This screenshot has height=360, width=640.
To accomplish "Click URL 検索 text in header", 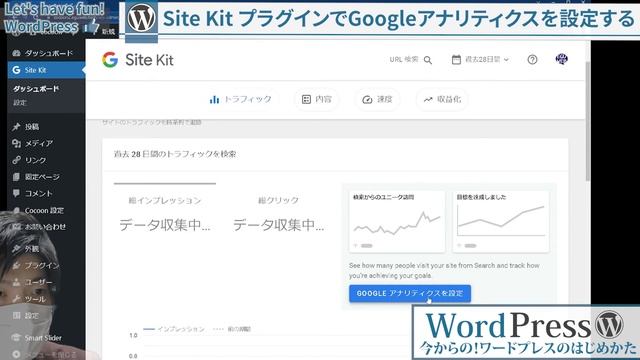I will [x=404, y=60].
